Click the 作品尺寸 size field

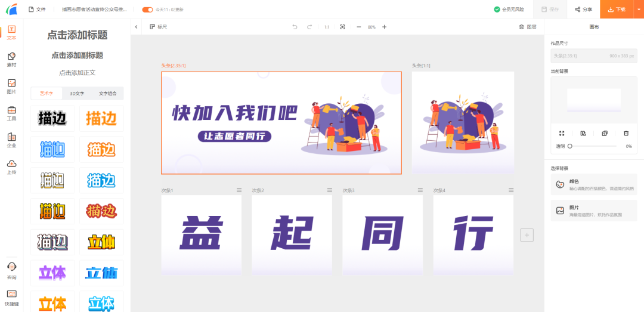594,55
